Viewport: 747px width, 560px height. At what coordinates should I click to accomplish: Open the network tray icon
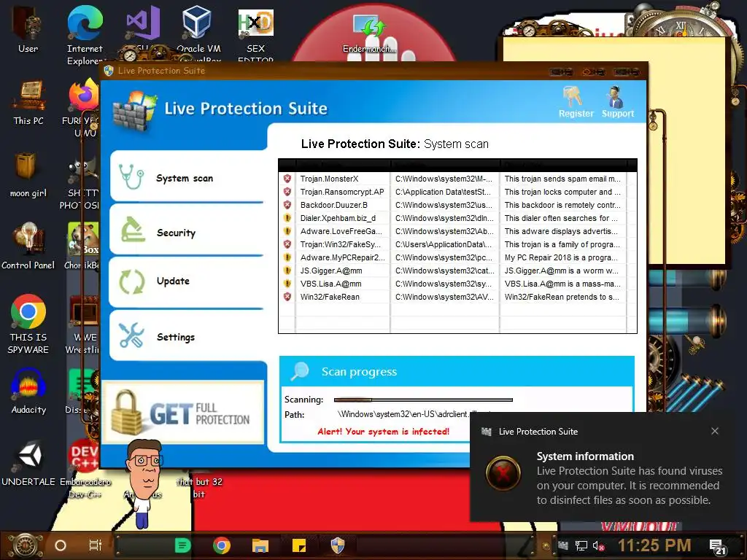click(581, 545)
